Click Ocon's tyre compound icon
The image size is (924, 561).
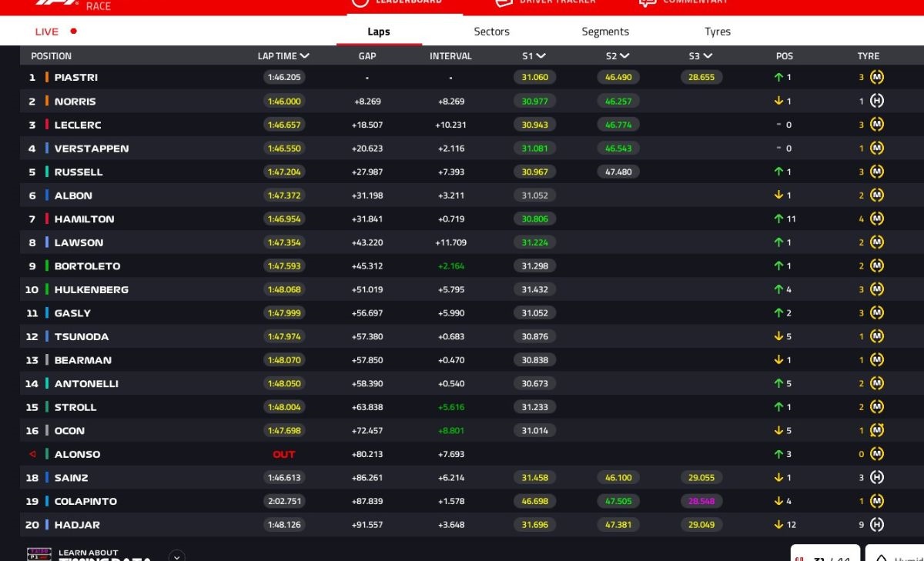coord(876,430)
